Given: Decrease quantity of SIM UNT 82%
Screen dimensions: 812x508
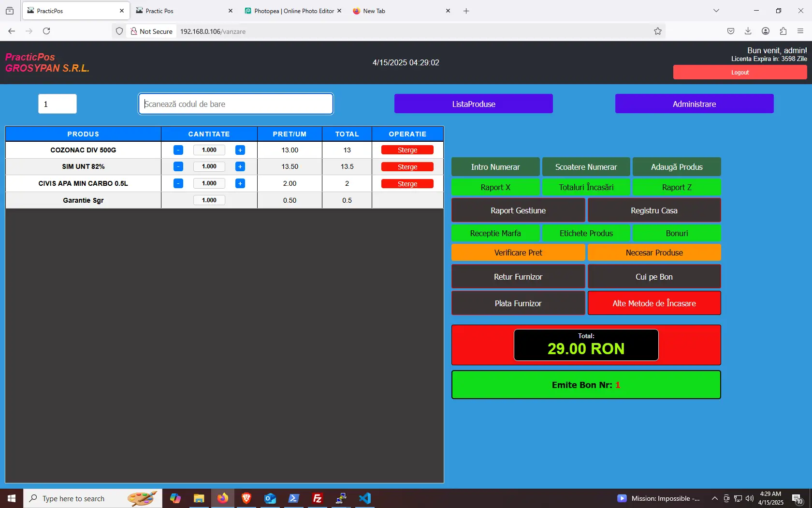Looking at the screenshot, I should tap(178, 166).
